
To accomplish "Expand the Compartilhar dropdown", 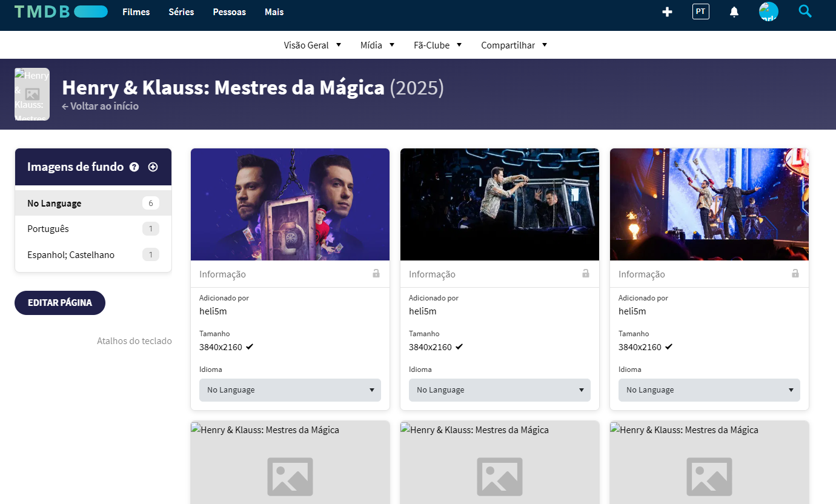I will 514,45.
